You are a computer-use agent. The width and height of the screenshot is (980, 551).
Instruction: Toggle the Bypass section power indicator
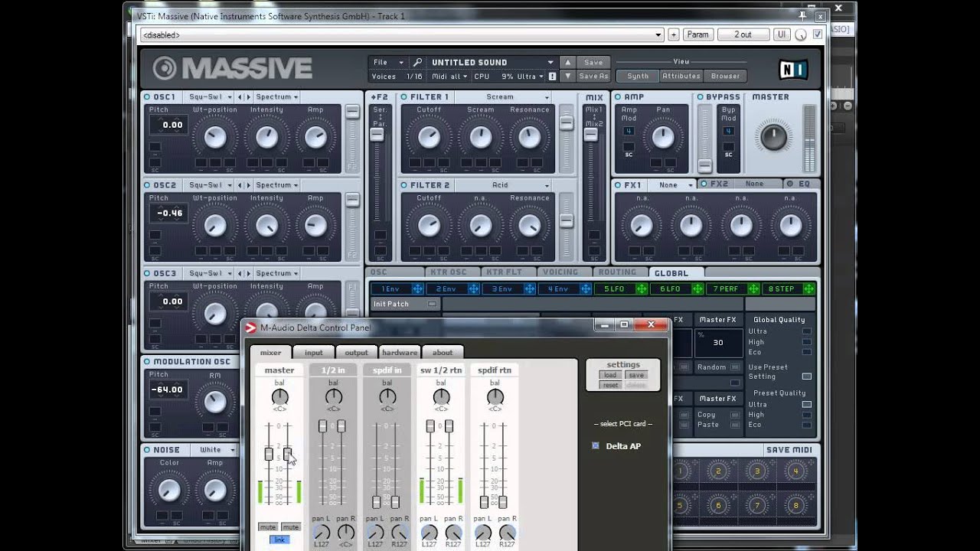point(700,97)
